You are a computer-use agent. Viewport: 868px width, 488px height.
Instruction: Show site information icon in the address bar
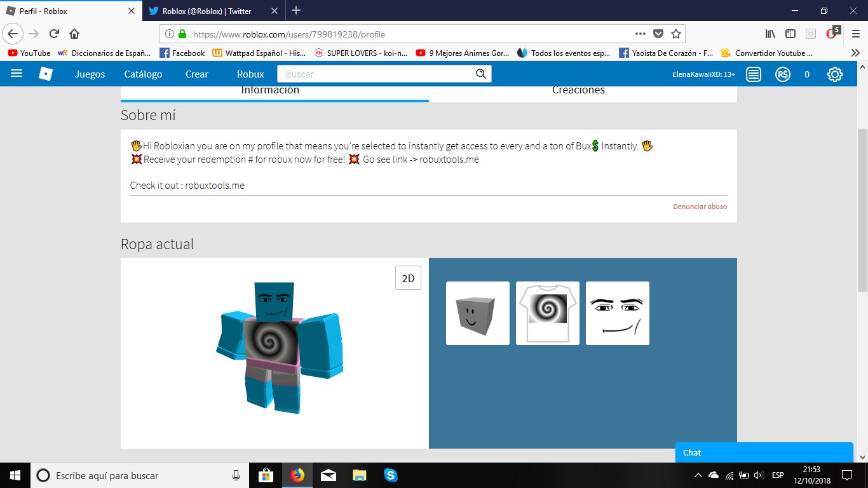170,34
